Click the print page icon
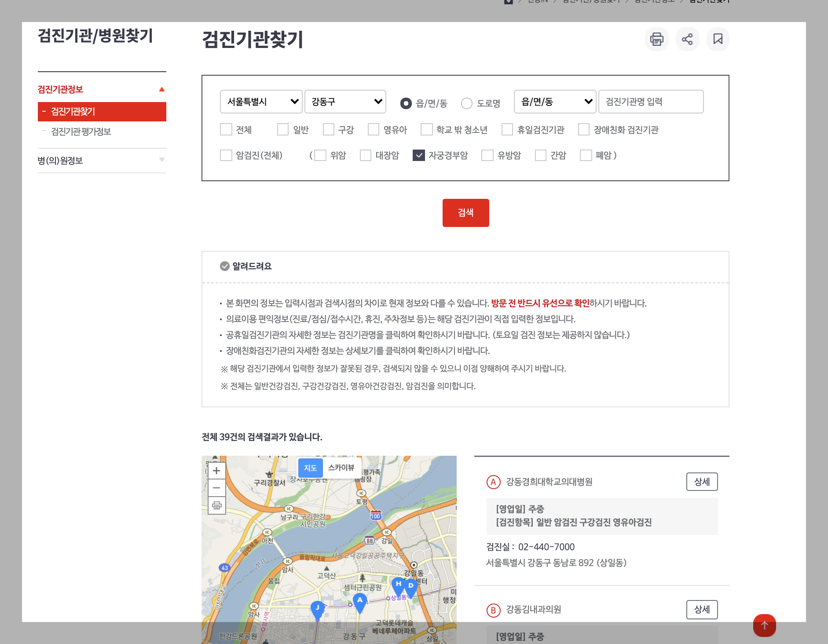This screenshot has width=828, height=644. (656, 39)
